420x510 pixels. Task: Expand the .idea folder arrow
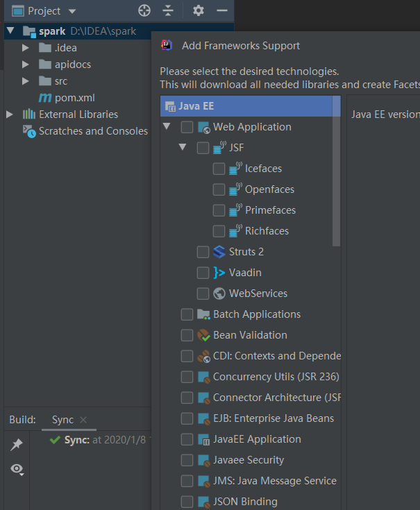26,48
